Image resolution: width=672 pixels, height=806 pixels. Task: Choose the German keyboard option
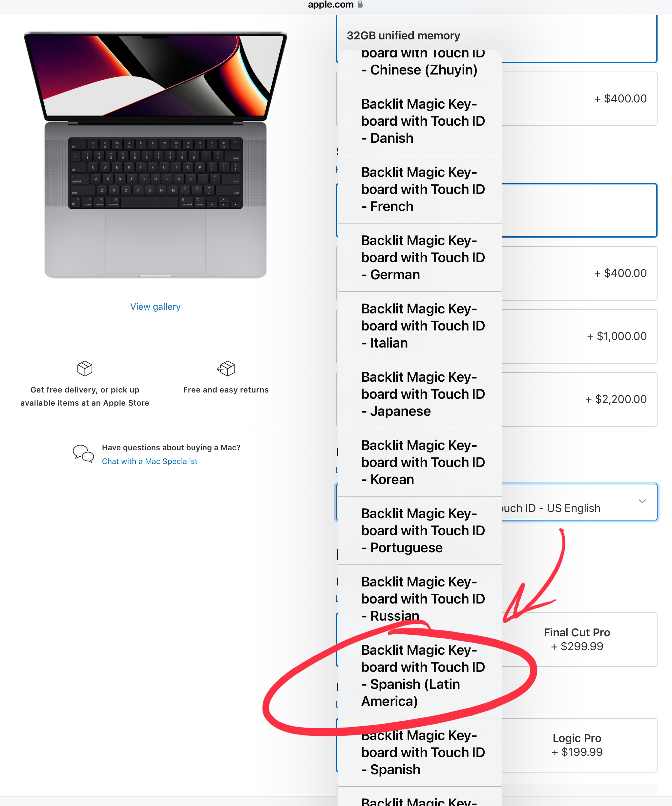[420, 258]
